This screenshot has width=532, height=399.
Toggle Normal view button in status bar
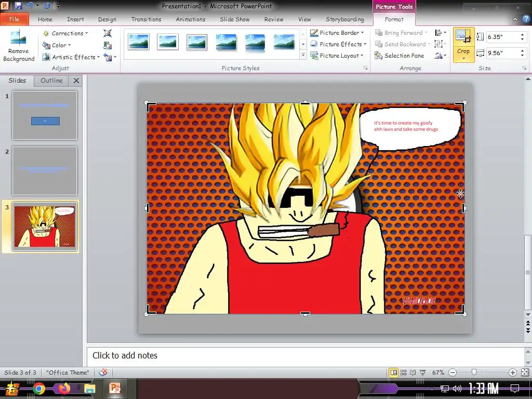pos(394,373)
